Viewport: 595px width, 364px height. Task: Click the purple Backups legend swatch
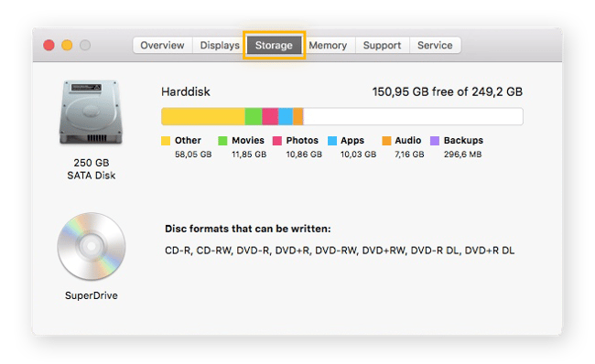(x=435, y=141)
